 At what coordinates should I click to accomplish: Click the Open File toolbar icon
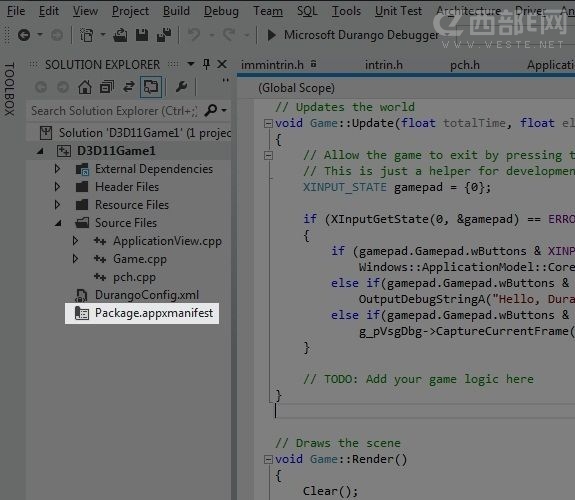coord(120,35)
